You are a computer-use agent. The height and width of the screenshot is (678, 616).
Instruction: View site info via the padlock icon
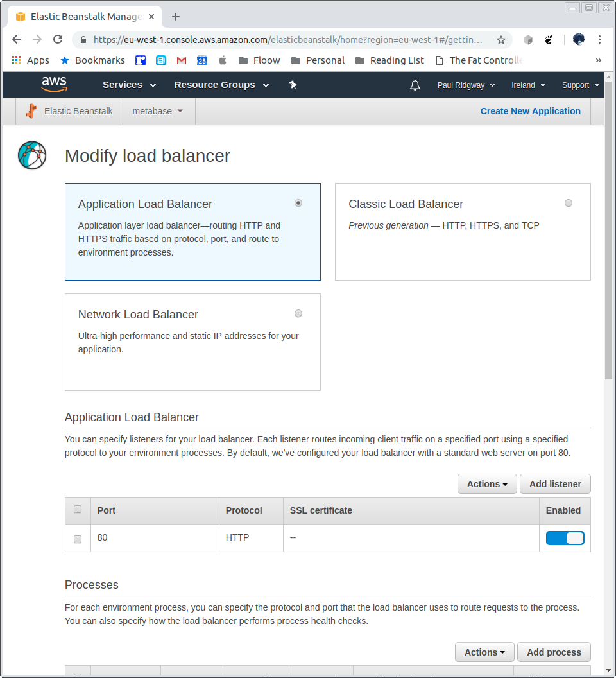(x=83, y=40)
